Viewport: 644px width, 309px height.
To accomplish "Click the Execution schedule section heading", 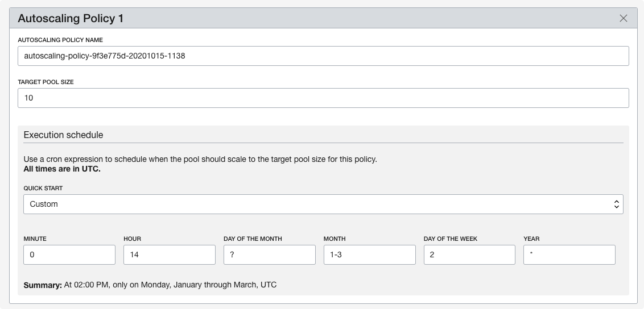I will coord(63,135).
